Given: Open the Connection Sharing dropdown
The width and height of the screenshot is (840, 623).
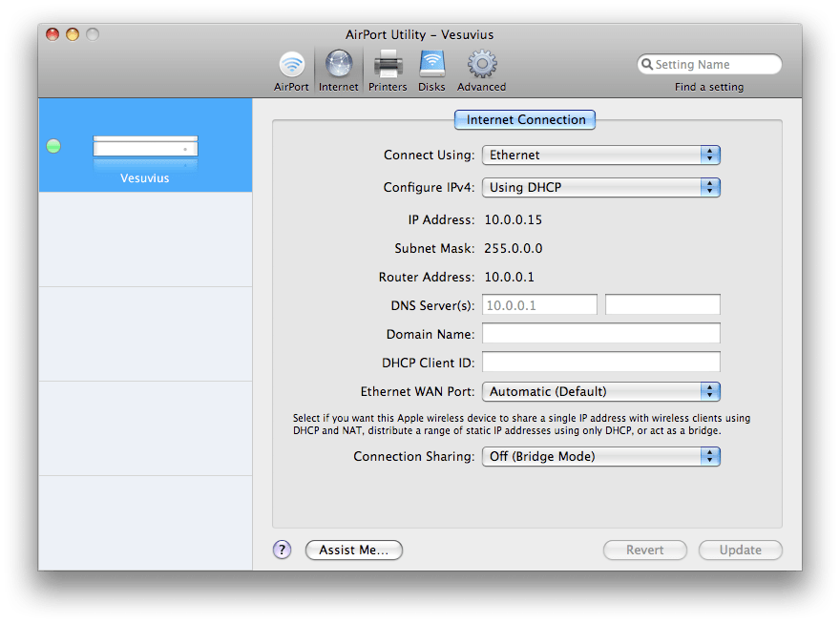Looking at the screenshot, I should coord(601,457).
